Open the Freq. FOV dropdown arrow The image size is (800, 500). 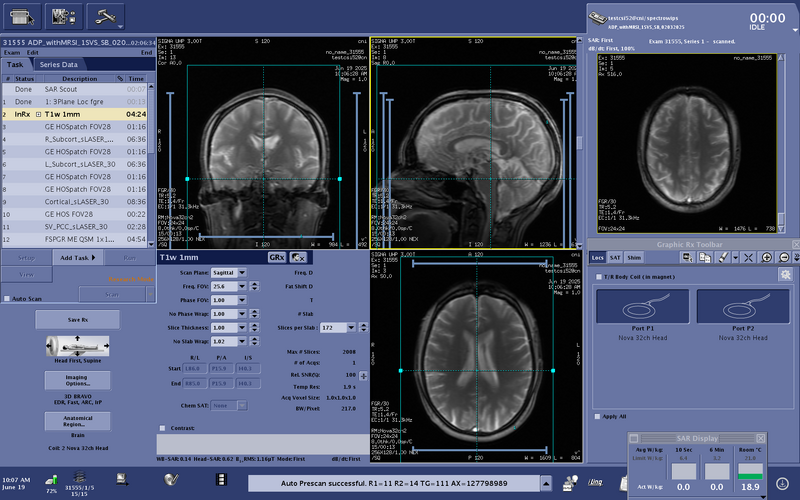click(x=242, y=286)
